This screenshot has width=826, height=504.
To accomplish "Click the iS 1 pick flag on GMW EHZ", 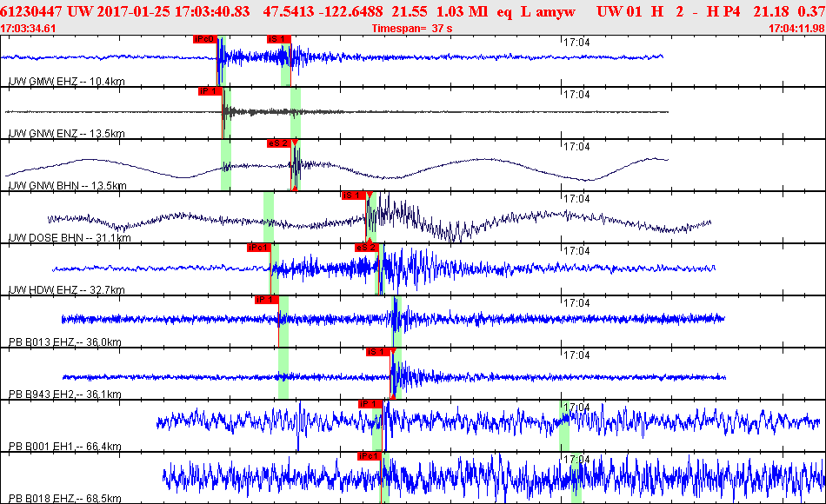I will (x=279, y=39).
